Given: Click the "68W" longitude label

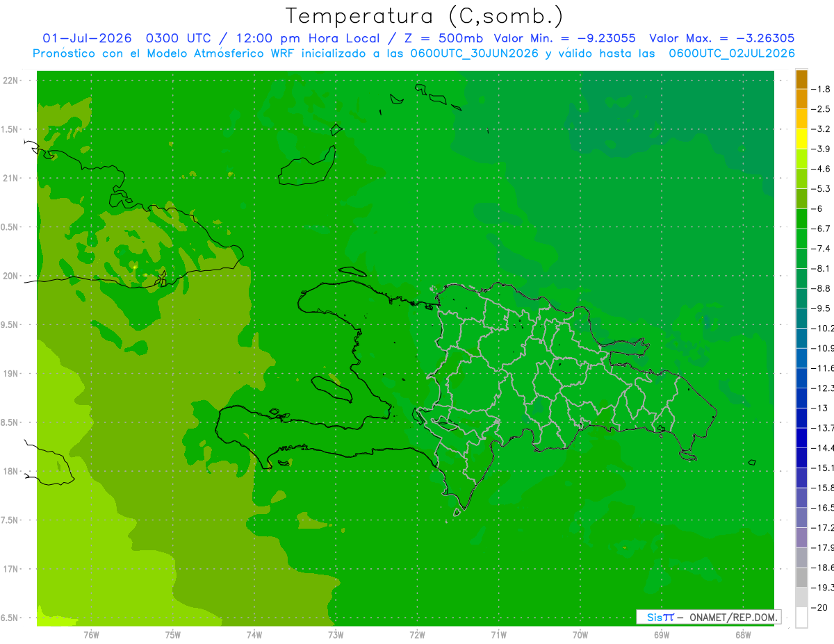Looking at the screenshot, I should point(743,635).
